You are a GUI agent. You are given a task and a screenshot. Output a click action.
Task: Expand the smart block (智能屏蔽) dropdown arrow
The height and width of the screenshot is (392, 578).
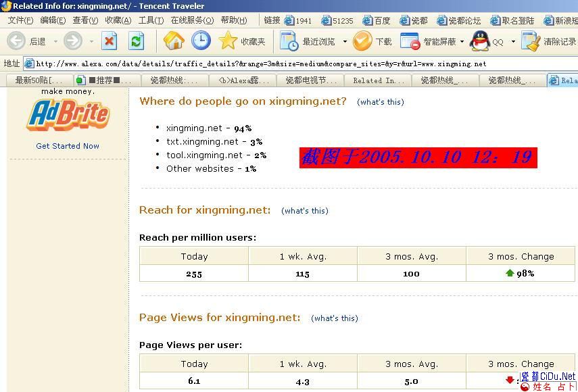pyautogui.click(x=462, y=42)
